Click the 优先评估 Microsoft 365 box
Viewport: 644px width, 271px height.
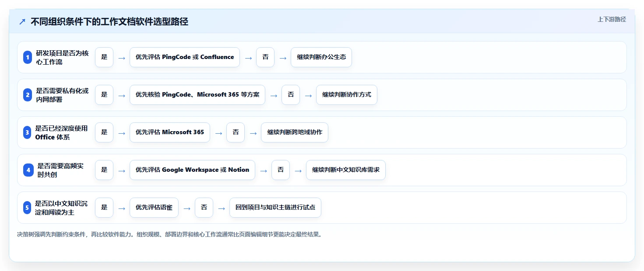(x=170, y=132)
